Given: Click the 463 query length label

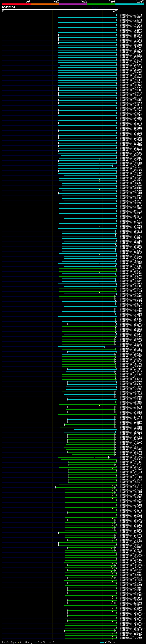Looking at the screenshot, I should click(x=115, y=11).
